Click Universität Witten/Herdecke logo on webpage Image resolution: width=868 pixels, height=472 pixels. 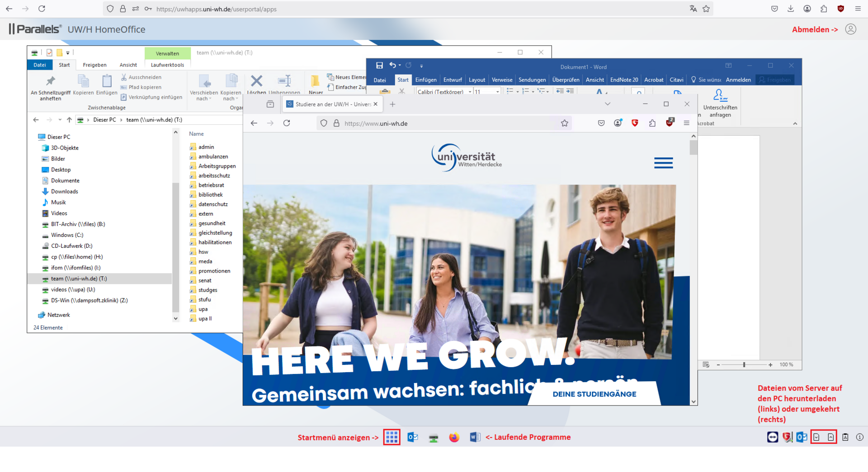pyautogui.click(x=467, y=157)
